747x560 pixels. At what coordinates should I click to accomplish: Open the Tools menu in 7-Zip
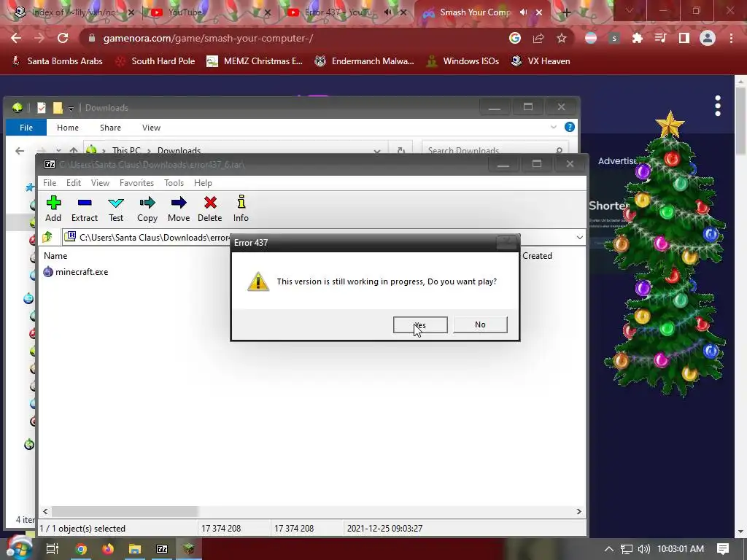(x=174, y=183)
